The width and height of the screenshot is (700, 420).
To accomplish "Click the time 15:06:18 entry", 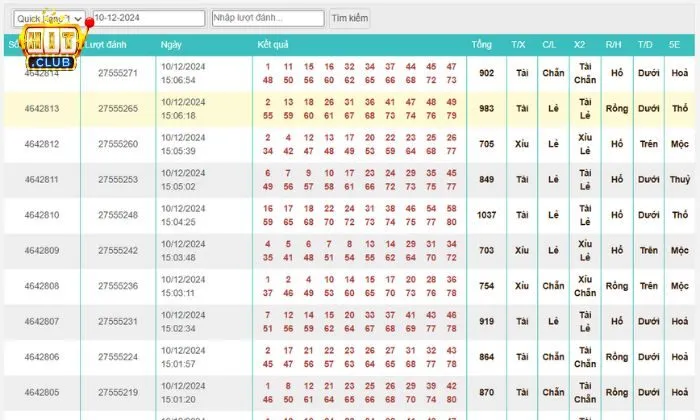I will [x=178, y=116].
